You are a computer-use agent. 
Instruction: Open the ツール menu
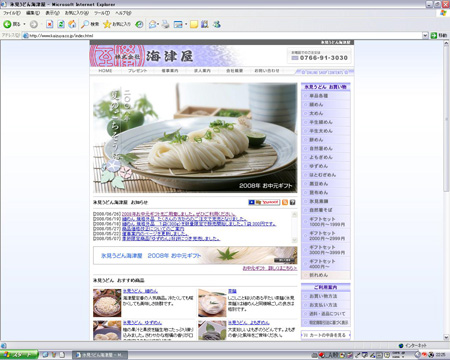point(102,13)
